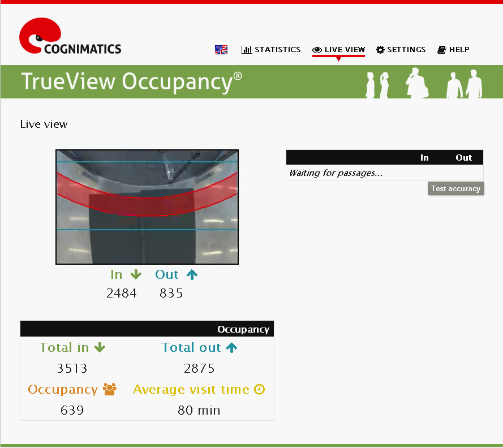This screenshot has width=503, height=448.
Task: Click the Out count value 835
Action: (171, 293)
